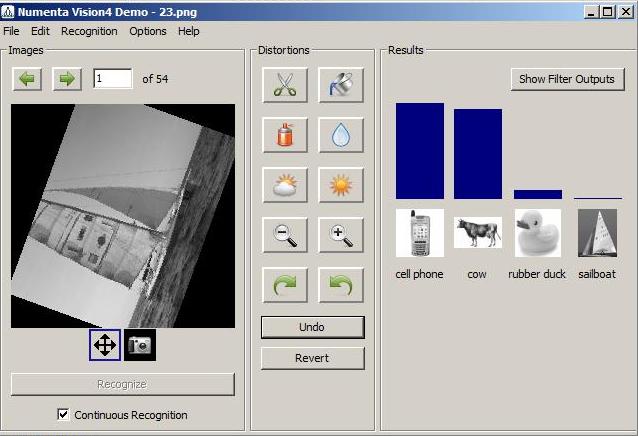This screenshot has height=436, width=638.
Task: Go to the next image with green right arrow
Action: pos(67,79)
